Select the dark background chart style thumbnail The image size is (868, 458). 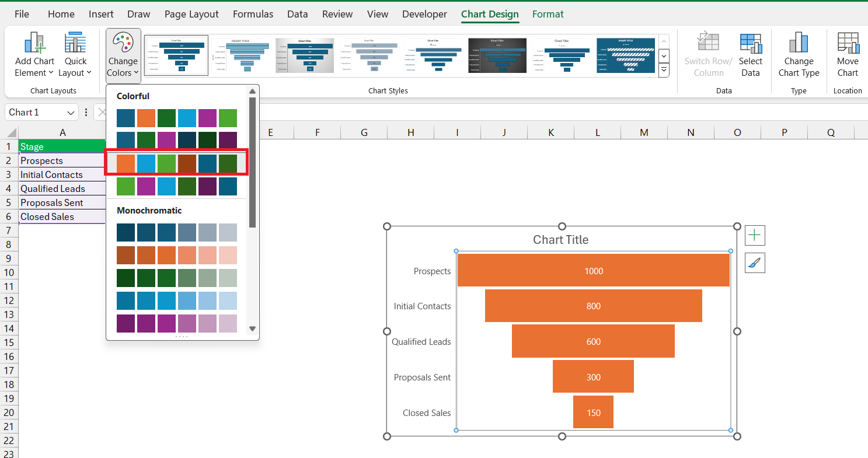(x=497, y=55)
